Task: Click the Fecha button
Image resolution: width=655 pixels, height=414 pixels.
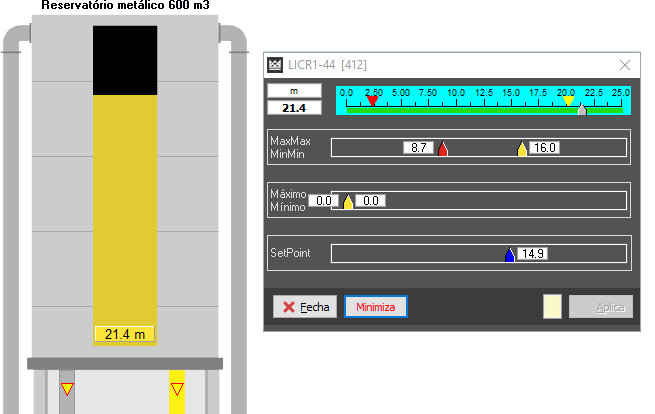Action: click(x=305, y=307)
